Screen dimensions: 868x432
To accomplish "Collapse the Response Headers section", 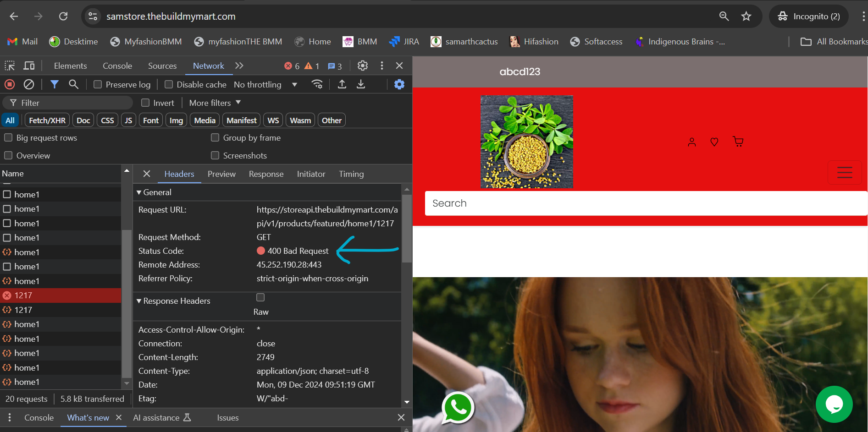I will [139, 301].
